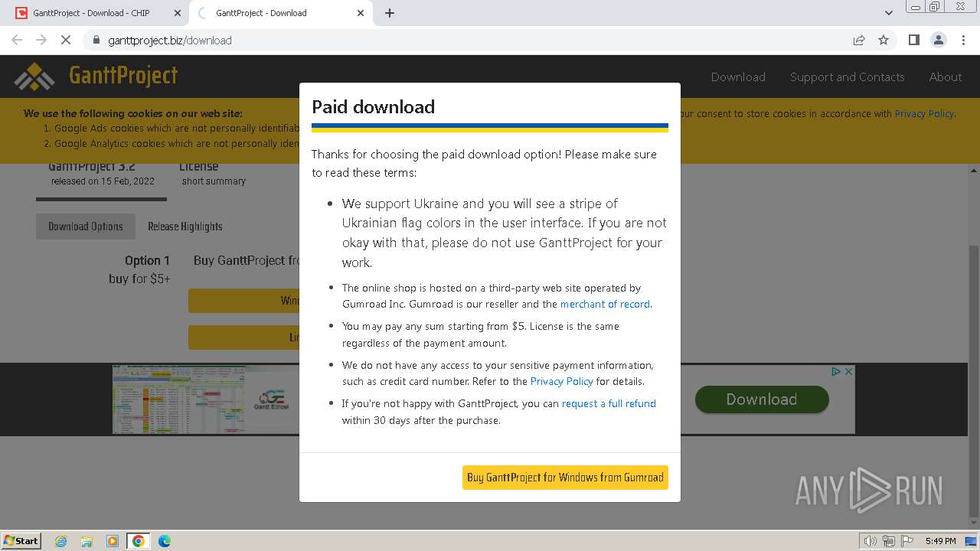Viewport: 980px width, 551px height.
Task: Click the 5:49 PM system clock
Action: pyautogui.click(x=940, y=541)
